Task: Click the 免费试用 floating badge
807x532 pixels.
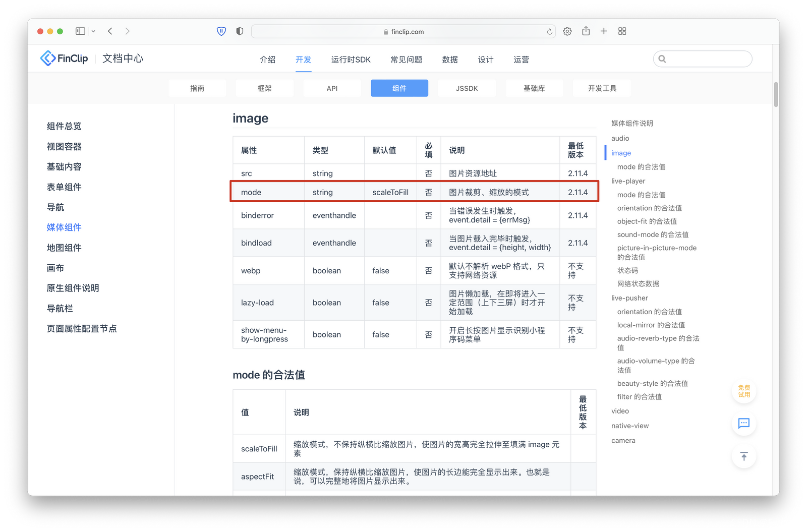Action: tap(743, 391)
